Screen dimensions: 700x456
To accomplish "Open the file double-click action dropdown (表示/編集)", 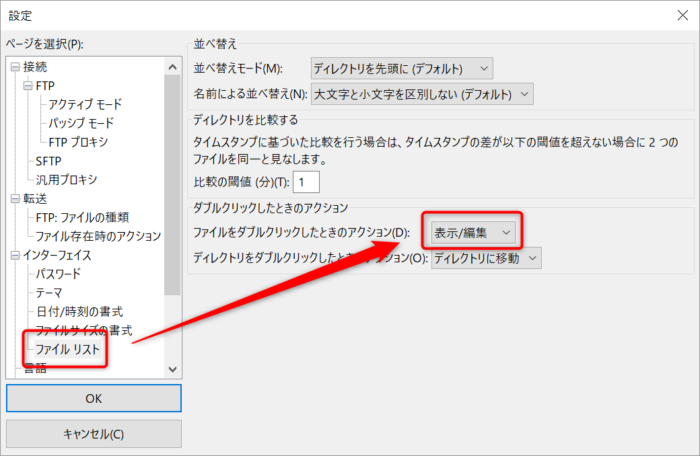I will 472,232.
